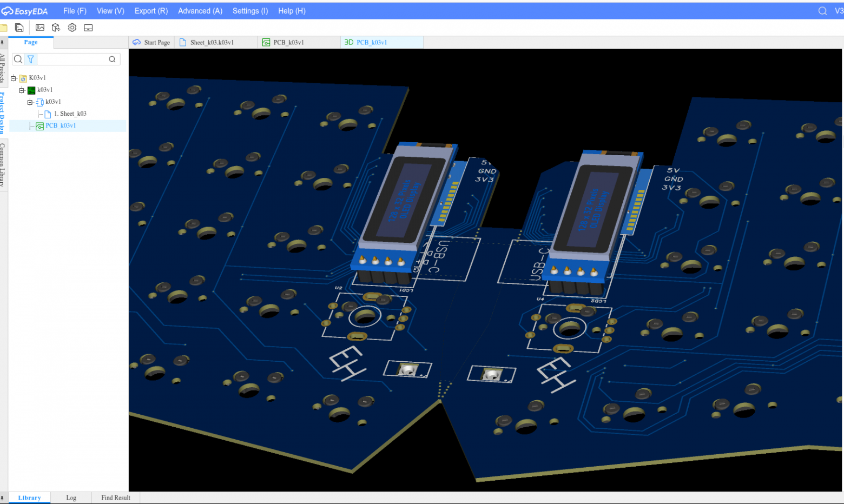Open settings via the gear toolbar icon
The height and width of the screenshot is (504, 844).
click(72, 28)
